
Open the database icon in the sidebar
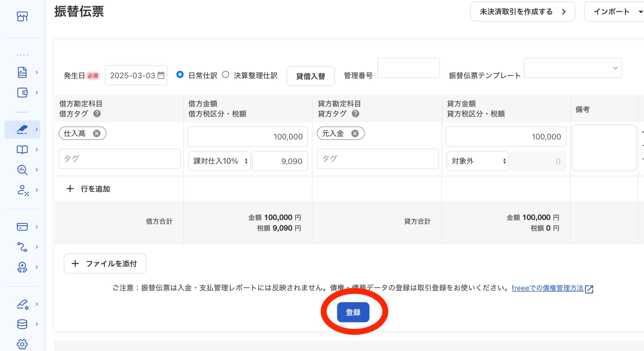point(22,324)
